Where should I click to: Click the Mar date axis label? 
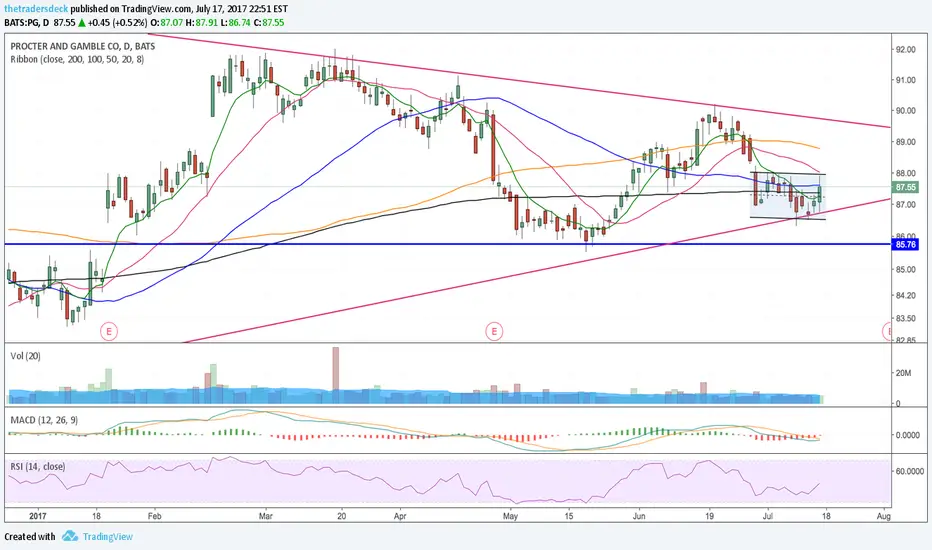(x=266, y=516)
